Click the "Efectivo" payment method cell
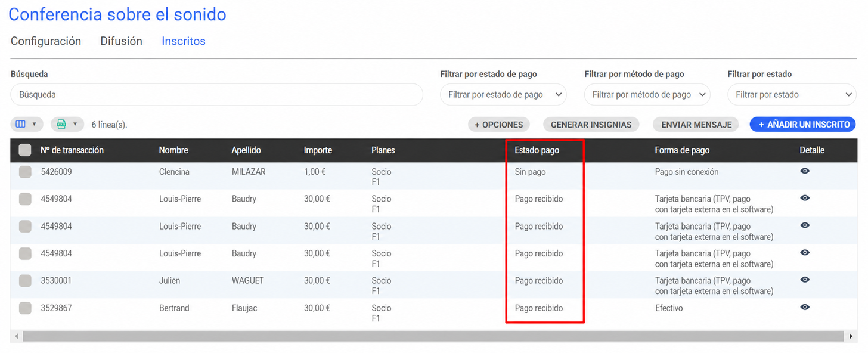868x353 pixels. [x=669, y=308]
